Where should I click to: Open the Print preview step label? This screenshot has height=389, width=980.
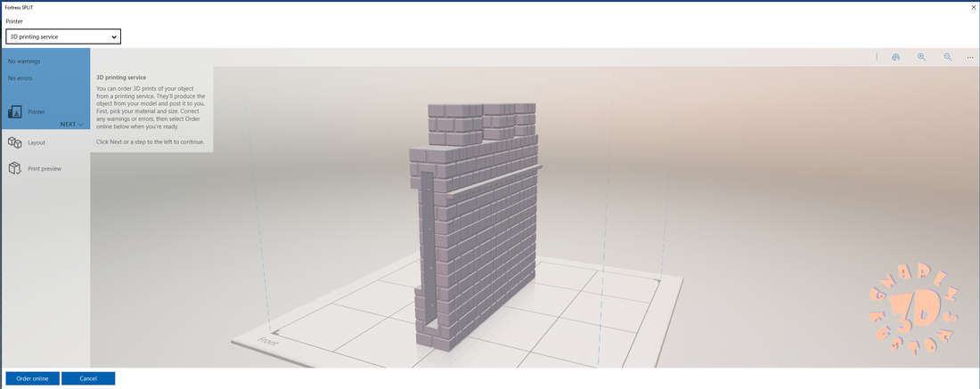(45, 168)
